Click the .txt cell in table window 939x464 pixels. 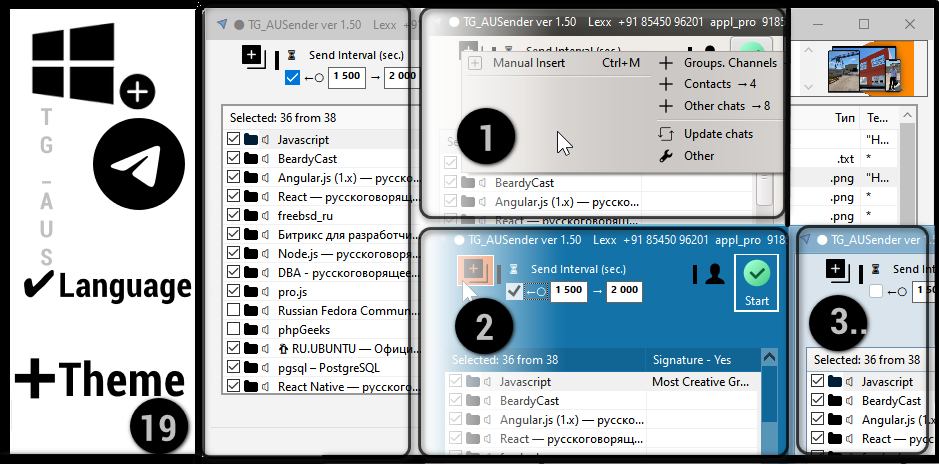pyautogui.click(x=845, y=159)
